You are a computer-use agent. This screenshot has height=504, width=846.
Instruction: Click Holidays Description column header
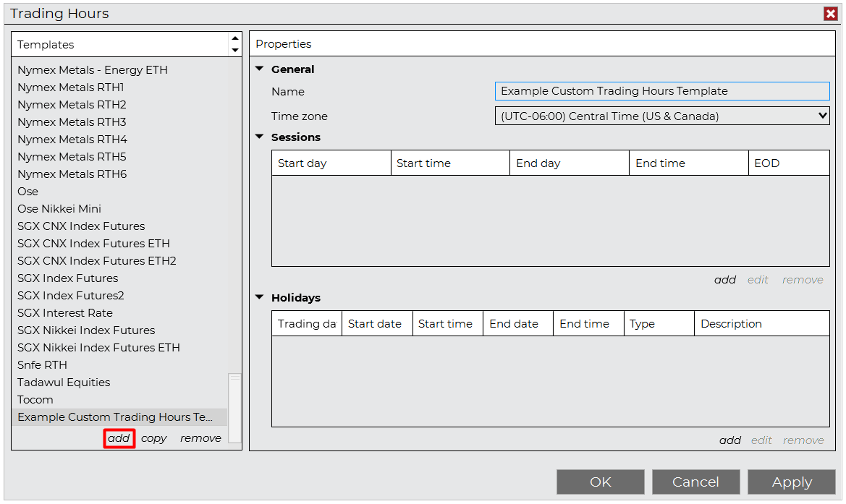(762, 323)
